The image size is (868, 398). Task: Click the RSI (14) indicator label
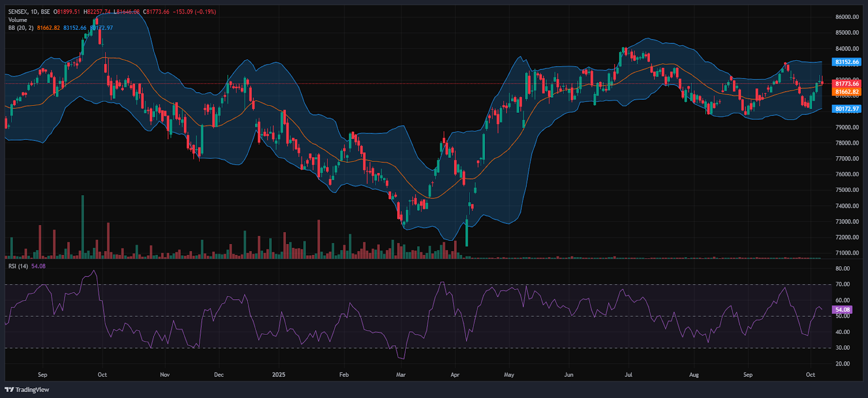click(x=18, y=266)
